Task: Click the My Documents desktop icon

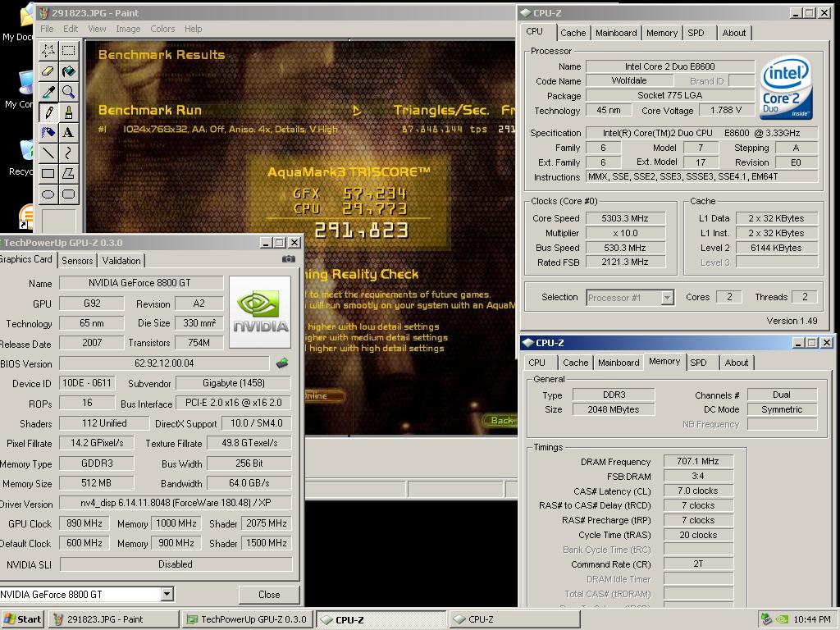Action: coord(18,24)
